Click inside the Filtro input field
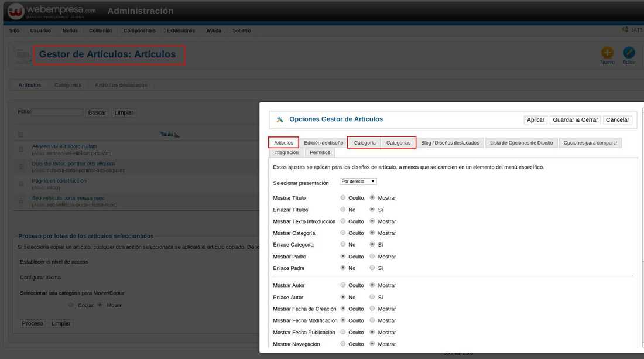 pos(57,112)
